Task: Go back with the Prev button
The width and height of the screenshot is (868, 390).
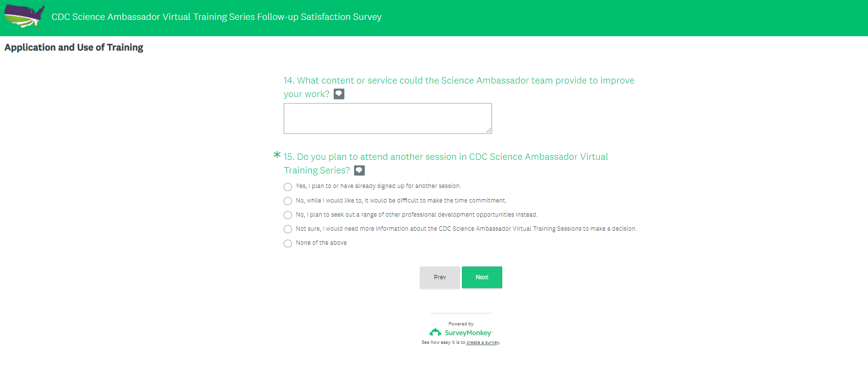Action: (x=440, y=277)
